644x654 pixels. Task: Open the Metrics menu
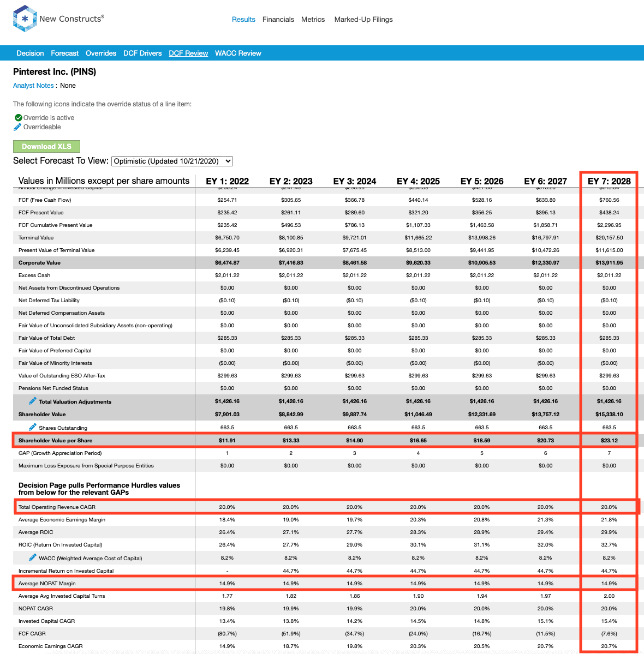click(x=313, y=19)
